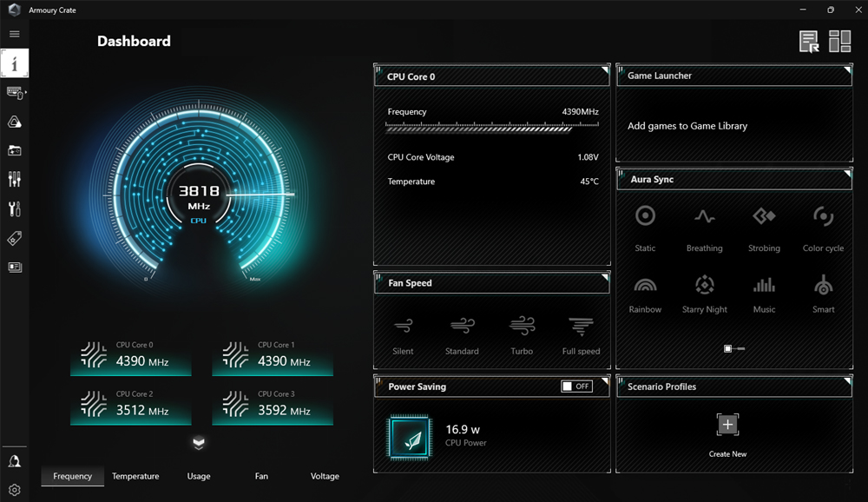Select the Starry Night lighting effect
This screenshot has width=868, height=502.
[x=704, y=294]
